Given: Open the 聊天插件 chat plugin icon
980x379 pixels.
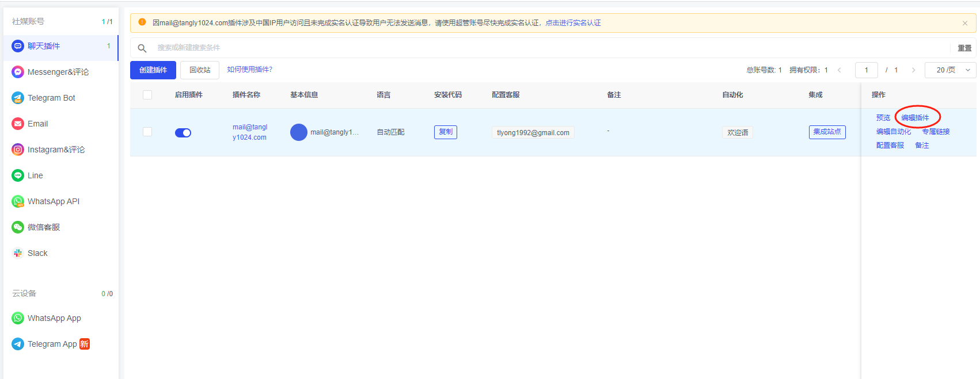Looking at the screenshot, I should [18, 46].
